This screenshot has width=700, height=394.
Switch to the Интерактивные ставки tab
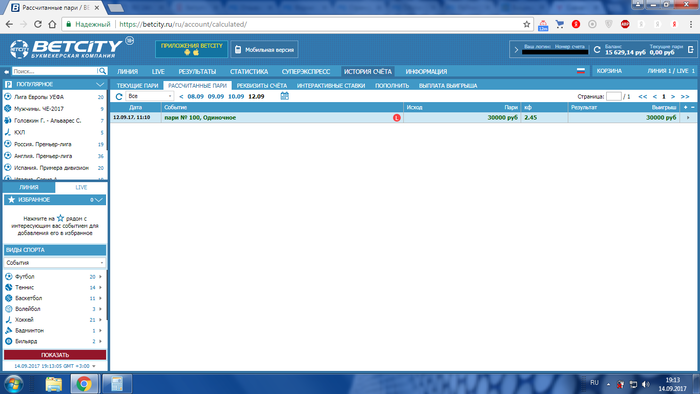[x=331, y=85]
